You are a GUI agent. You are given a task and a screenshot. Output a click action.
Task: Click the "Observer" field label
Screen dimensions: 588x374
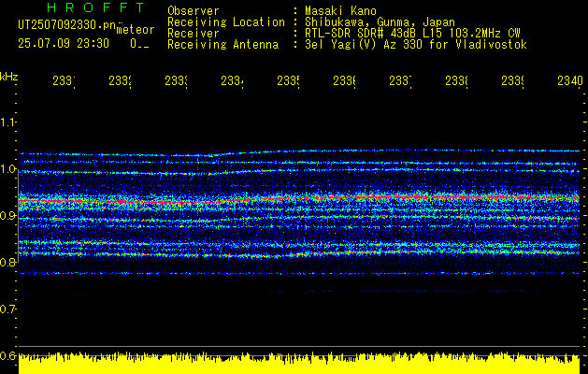[x=194, y=10]
